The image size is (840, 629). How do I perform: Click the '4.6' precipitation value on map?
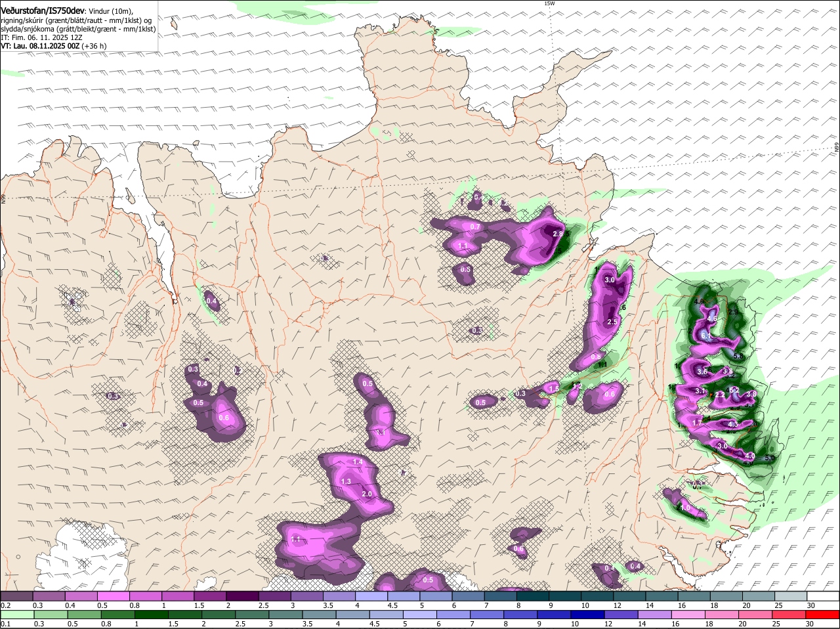click(712, 318)
